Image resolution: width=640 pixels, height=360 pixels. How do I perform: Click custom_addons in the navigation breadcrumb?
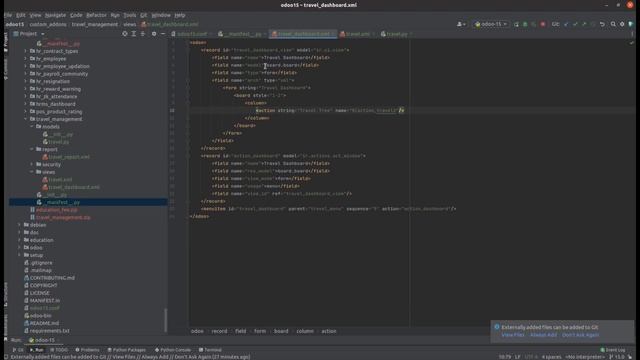coord(48,24)
